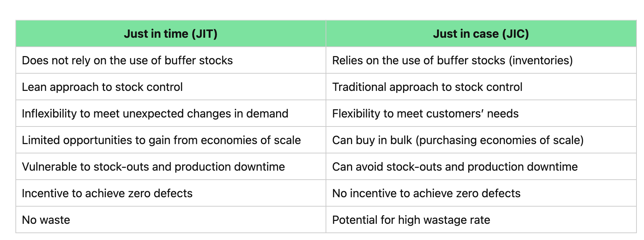Click the 'Just in case (JIC)' column header

coord(480,34)
